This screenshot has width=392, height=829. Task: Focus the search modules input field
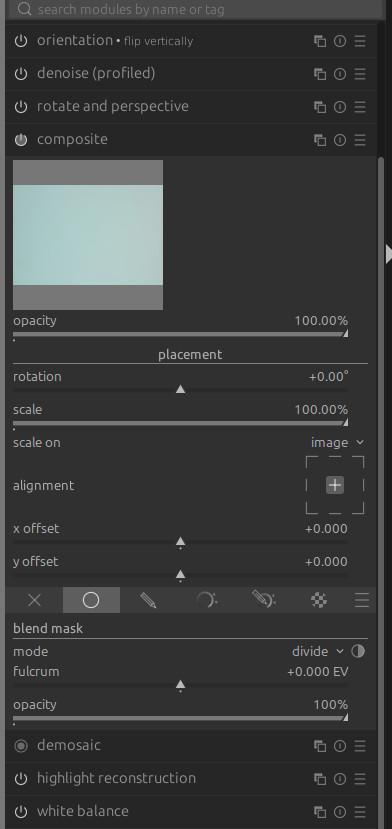[194, 10]
